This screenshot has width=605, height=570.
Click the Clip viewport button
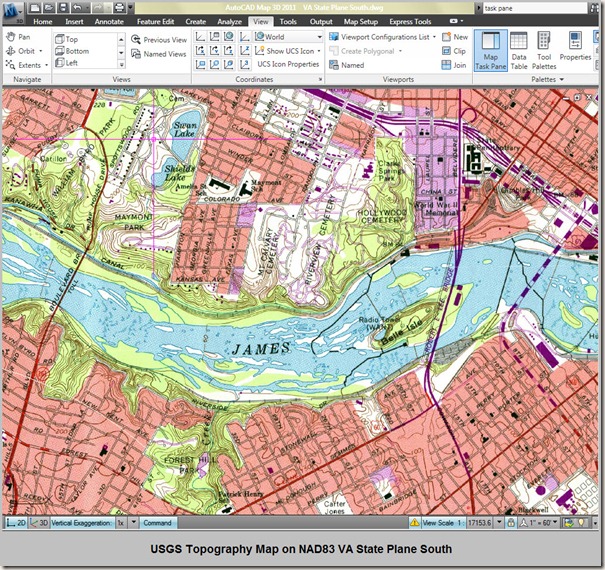coord(453,51)
